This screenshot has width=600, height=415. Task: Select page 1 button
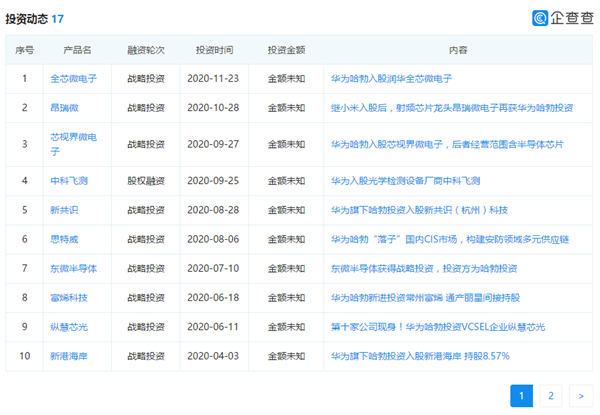522,396
